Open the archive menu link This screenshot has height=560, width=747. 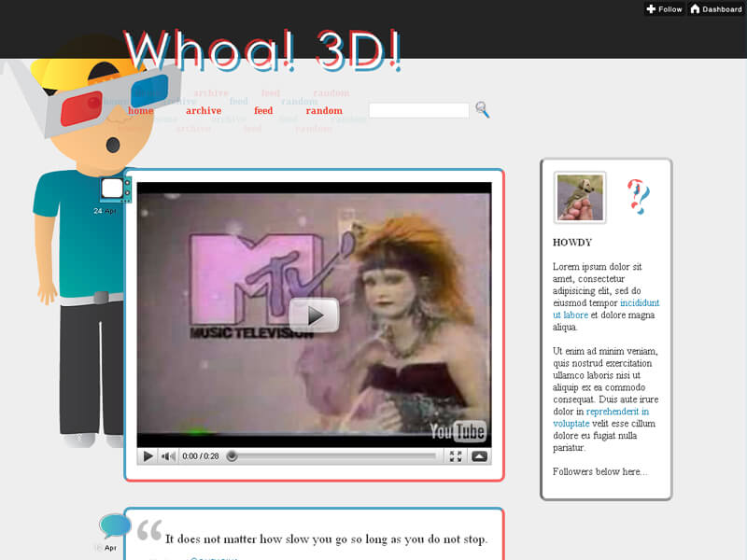tap(204, 110)
